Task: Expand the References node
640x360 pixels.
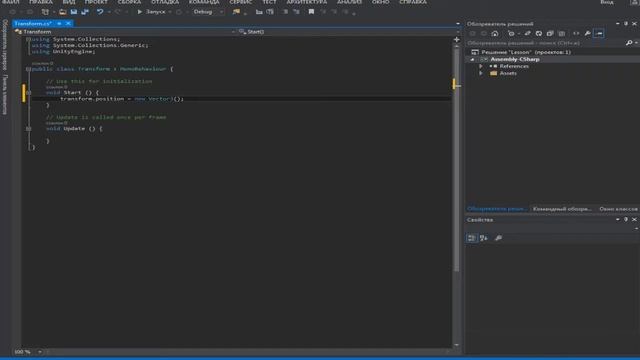Action: pos(481,67)
